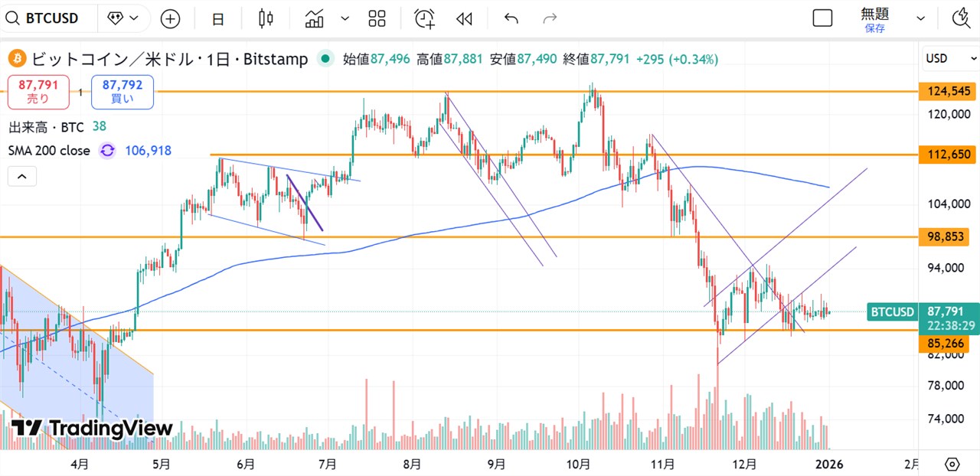
Task: Open the BTCUSD symbol search
Action: pos(49,18)
